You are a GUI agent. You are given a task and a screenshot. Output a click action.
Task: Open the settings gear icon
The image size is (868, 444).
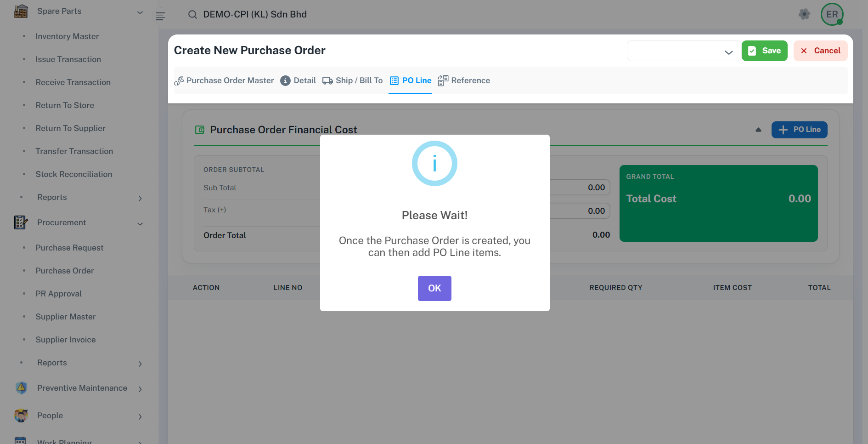(x=804, y=14)
